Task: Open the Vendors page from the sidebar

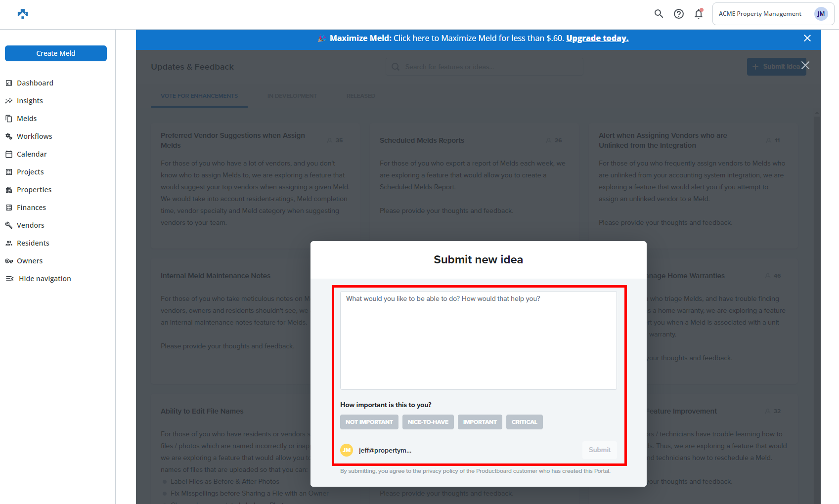Action: (30, 225)
